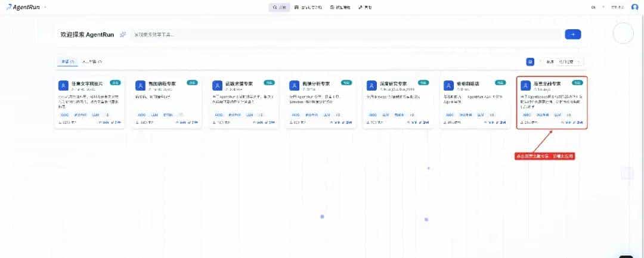
Task: Click the rightmost footer link on 舆情分析专家 card
Action: coord(348,122)
